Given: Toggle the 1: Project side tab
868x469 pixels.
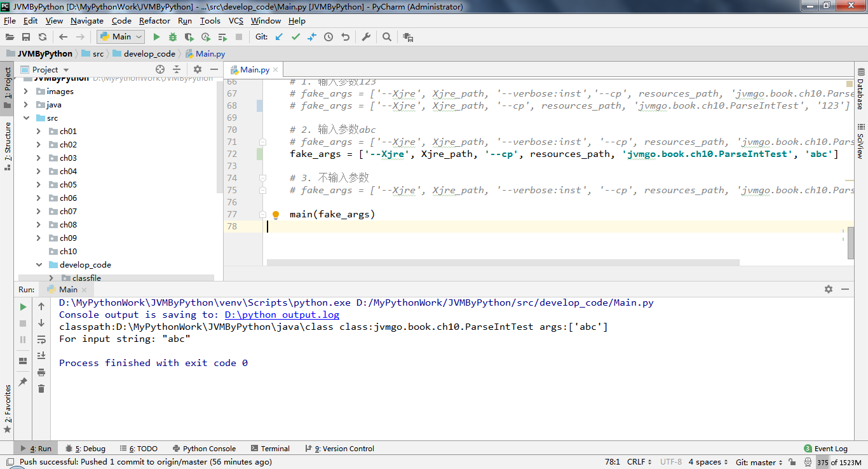Looking at the screenshot, I should (x=7, y=89).
